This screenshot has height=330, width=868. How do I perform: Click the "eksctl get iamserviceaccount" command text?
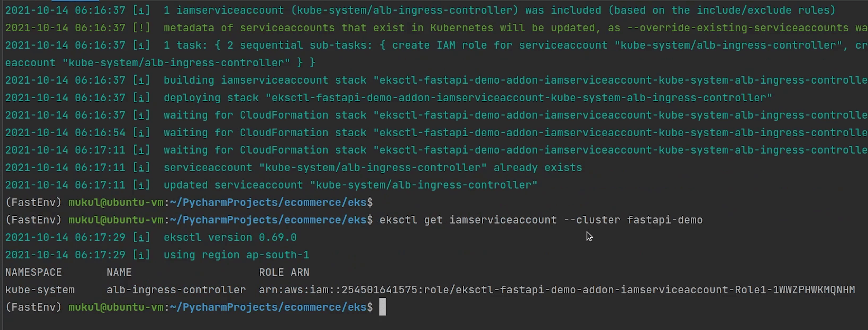click(468, 220)
